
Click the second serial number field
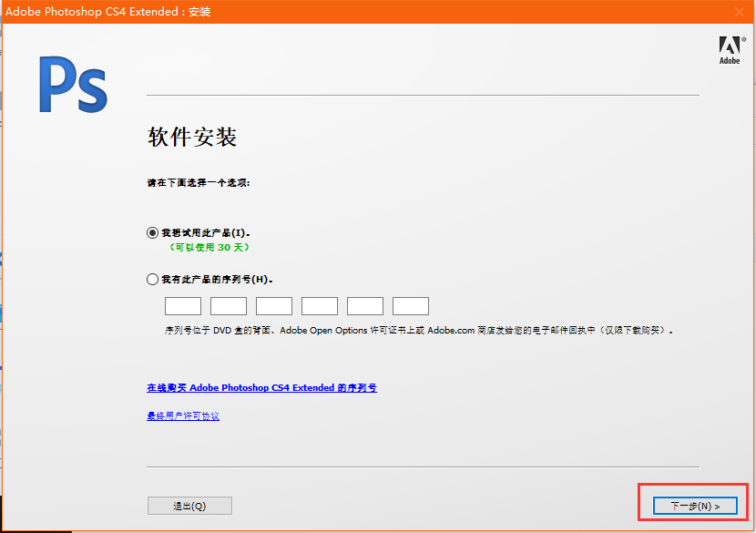229,306
